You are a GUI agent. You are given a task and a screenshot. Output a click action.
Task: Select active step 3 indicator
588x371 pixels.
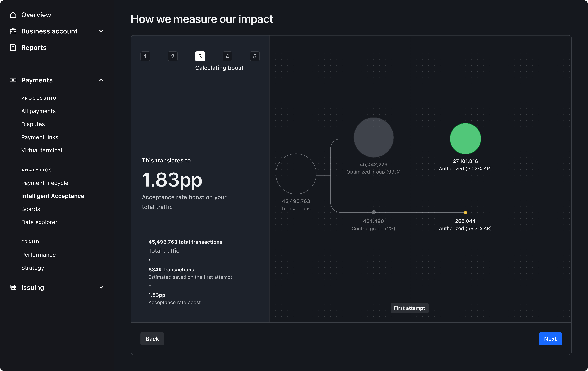pos(200,56)
